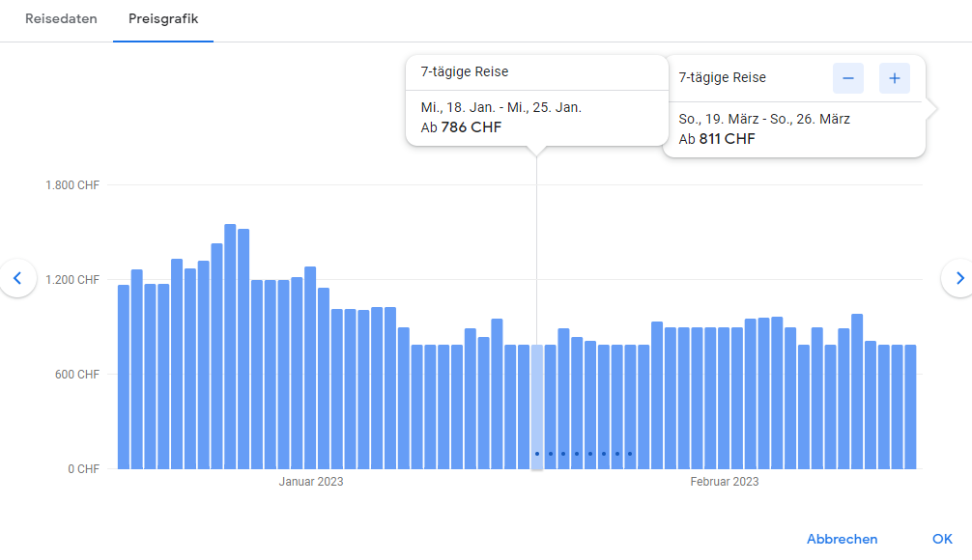Increase trip length with the plus button

pyautogui.click(x=894, y=78)
